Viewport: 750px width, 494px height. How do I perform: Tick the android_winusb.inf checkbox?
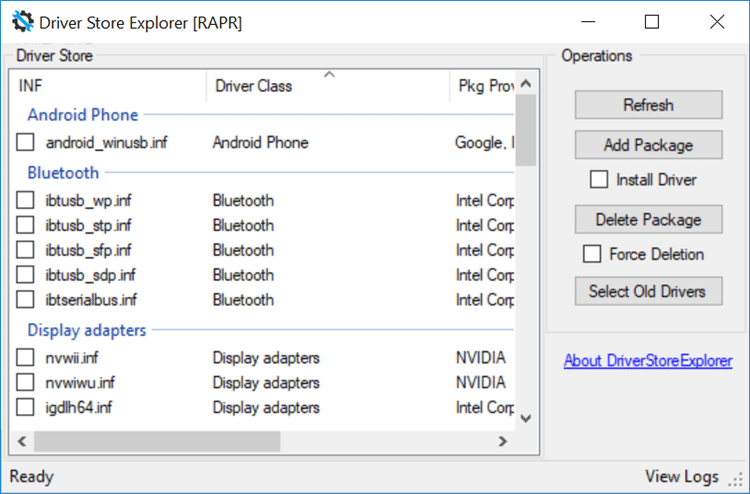click(x=25, y=142)
